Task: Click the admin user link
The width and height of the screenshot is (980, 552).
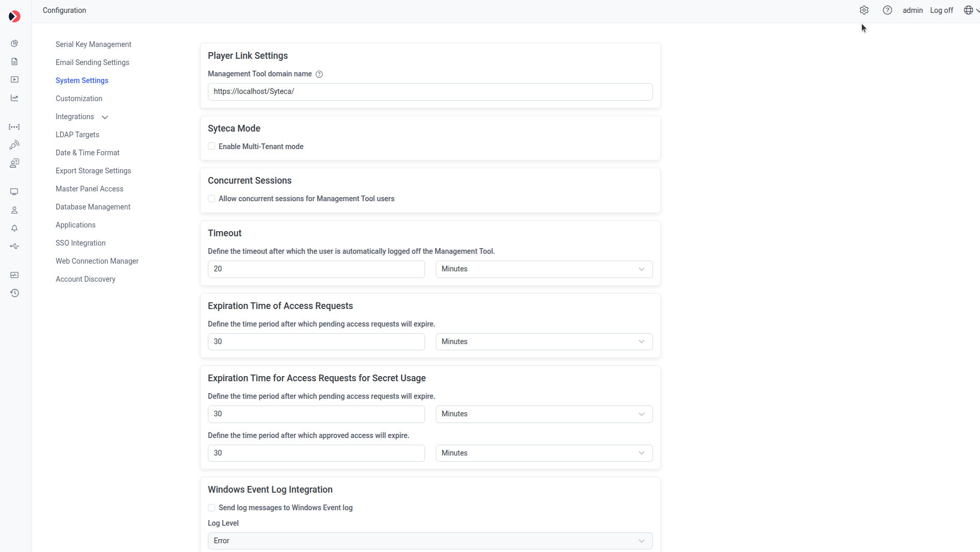Action: pyautogui.click(x=912, y=10)
